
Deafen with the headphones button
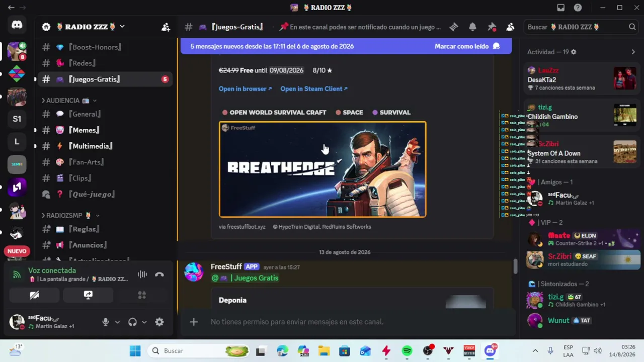(x=132, y=322)
